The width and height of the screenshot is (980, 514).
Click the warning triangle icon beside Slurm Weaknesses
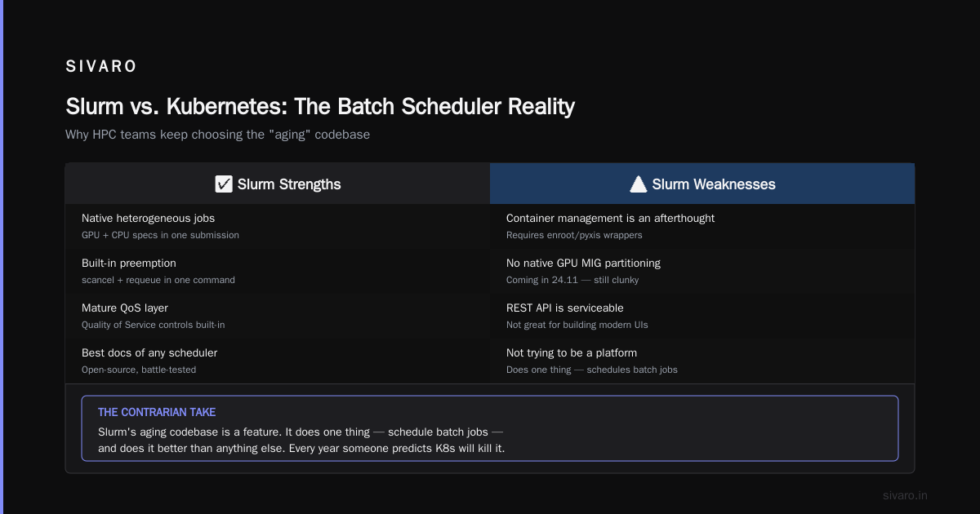(639, 184)
